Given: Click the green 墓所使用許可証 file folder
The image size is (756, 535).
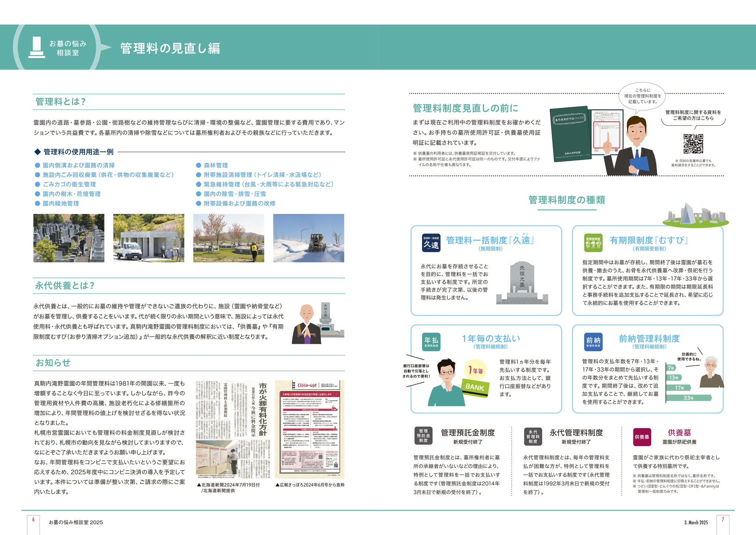Looking at the screenshot, I should click(x=570, y=134).
